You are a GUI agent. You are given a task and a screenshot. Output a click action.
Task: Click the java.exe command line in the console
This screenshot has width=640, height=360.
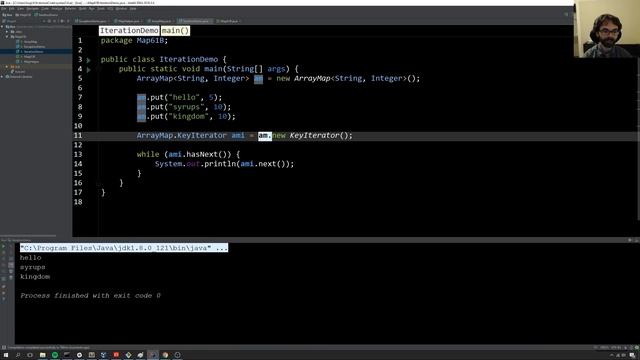124,248
